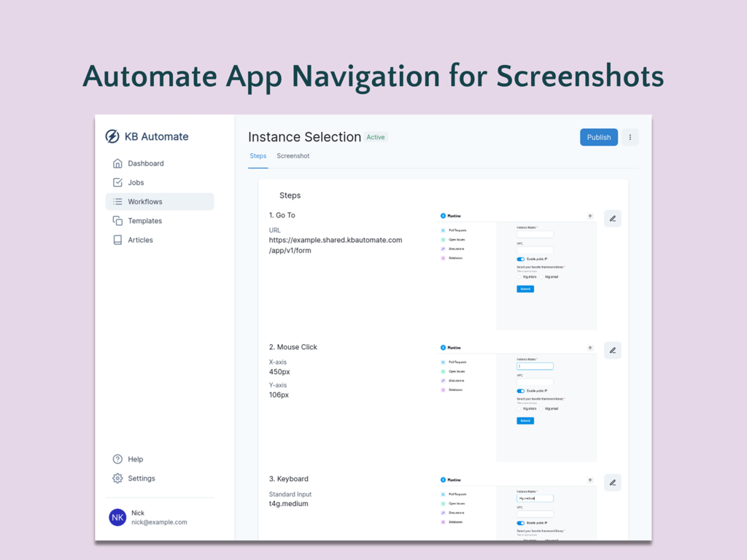Viewport: 747px width, 560px height.
Task: Open Articles via the book icon
Action: pyautogui.click(x=117, y=240)
